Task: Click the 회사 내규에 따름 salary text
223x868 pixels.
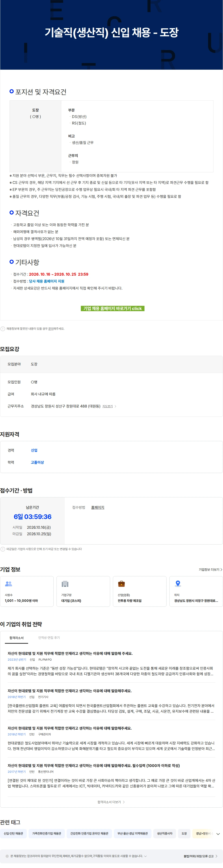Action: (43, 394)
